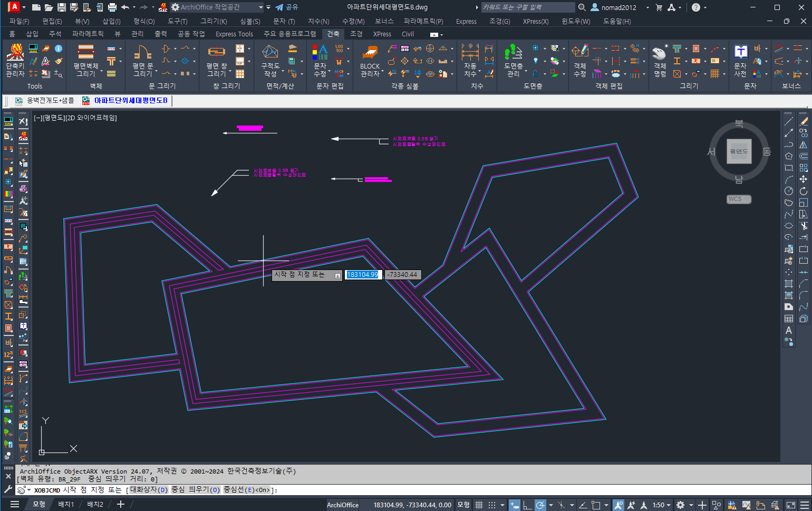Select the 평면 창 그리기 window tool
812x511 pixels.
click(x=216, y=60)
